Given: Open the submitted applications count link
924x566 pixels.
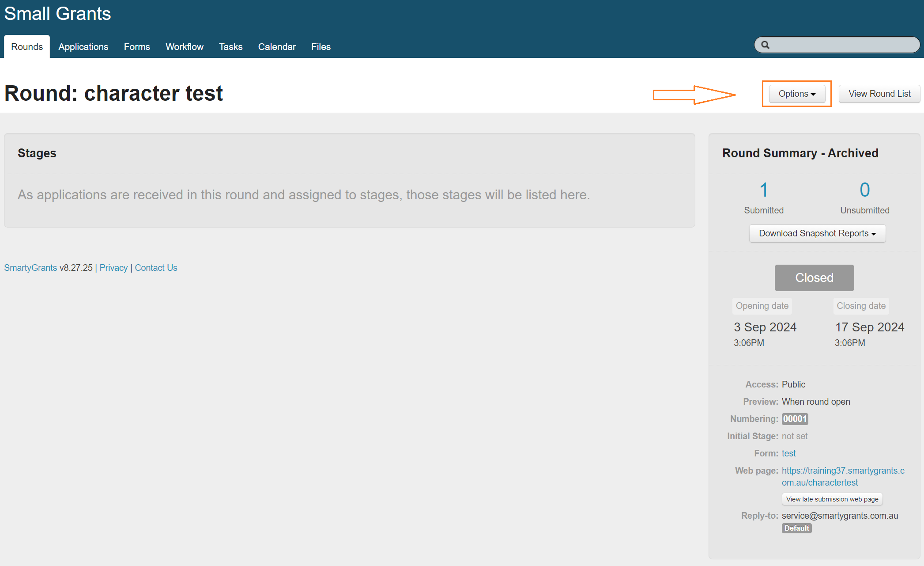Looking at the screenshot, I should pyautogui.click(x=764, y=190).
